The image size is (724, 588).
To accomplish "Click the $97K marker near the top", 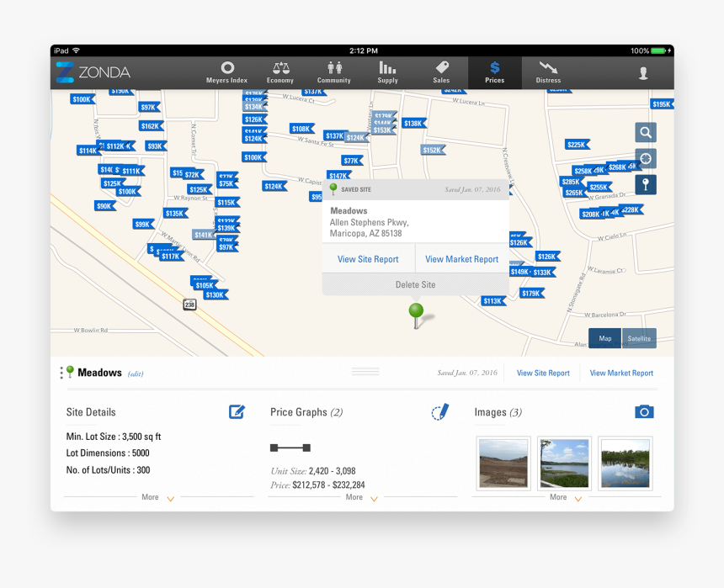I will point(149,107).
